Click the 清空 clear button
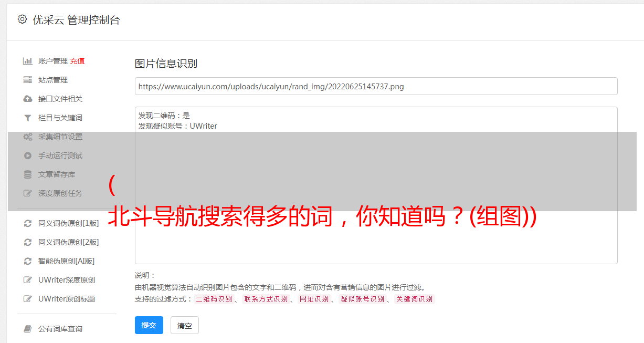 point(185,325)
